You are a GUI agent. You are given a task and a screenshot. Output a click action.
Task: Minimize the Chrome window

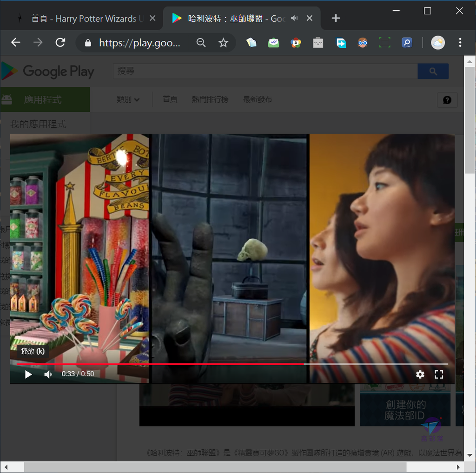coord(396,11)
